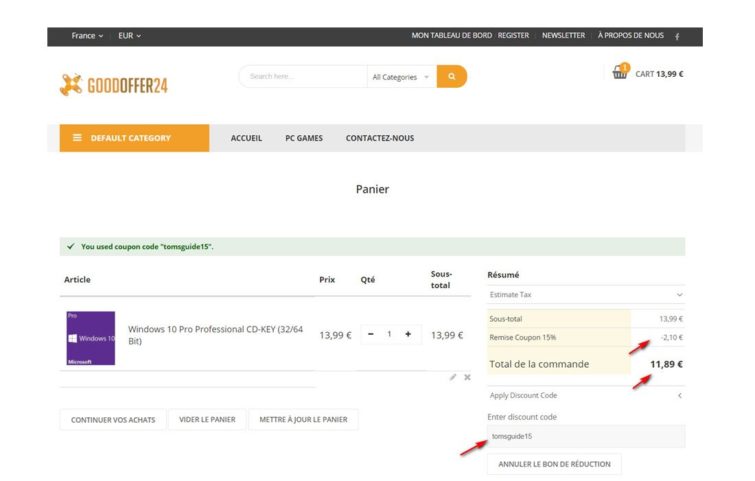
Task: Click the Windows 10 Pro product thumbnail
Action: pos(91,338)
